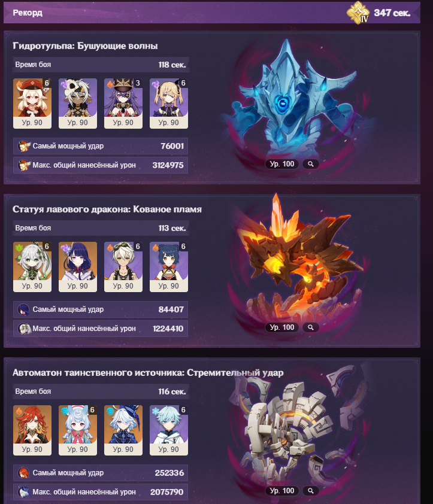Screen dimensions: 433x504
Task: Click avatar icon beside Макс. общий нанесённый урон 1224410
Action: tap(24, 329)
